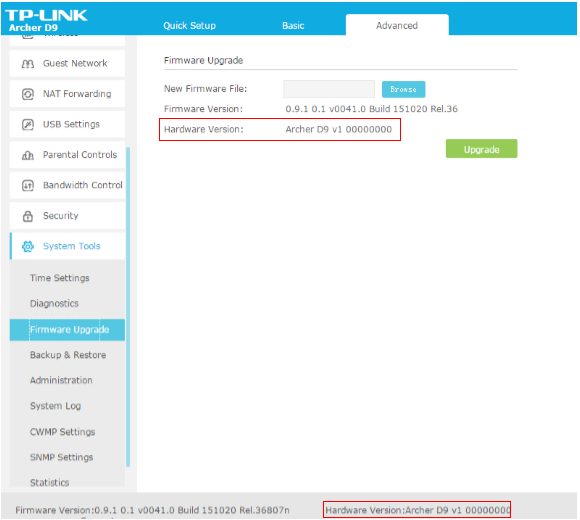Click the sidebar vertical scrollbar
Screen dimensions: 580x520
[128, 307]
